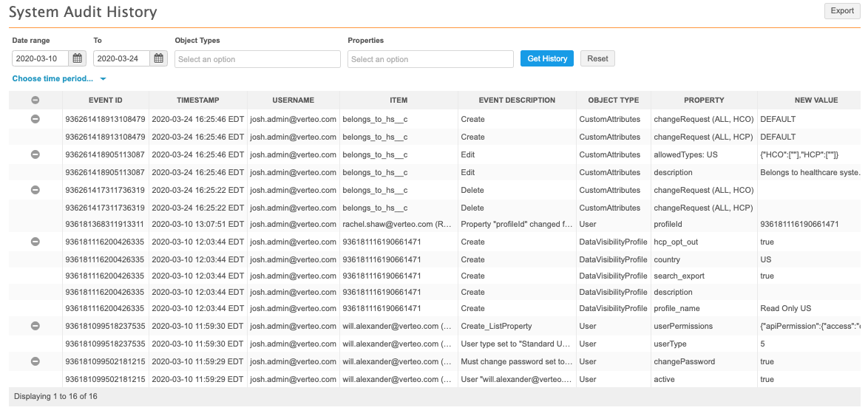Open the Properties dropdown
Screen dimensions: 868x416
(430, 59)
